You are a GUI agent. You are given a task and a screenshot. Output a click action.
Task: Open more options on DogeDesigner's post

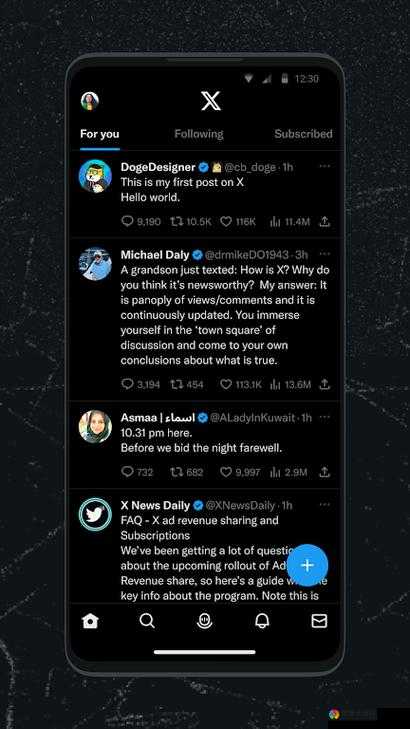click(x=325, y=166)
